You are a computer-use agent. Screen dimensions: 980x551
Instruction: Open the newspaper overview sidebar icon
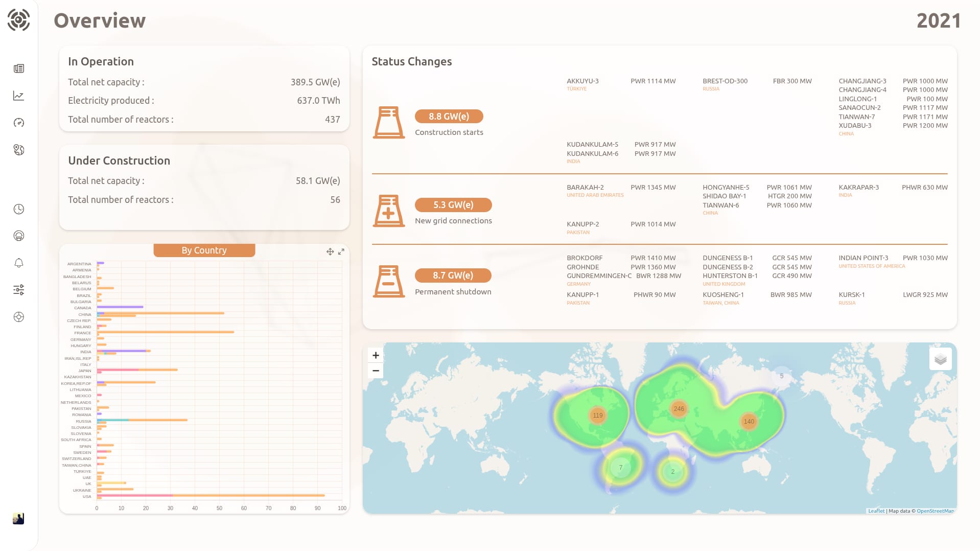tap(19, 68)
